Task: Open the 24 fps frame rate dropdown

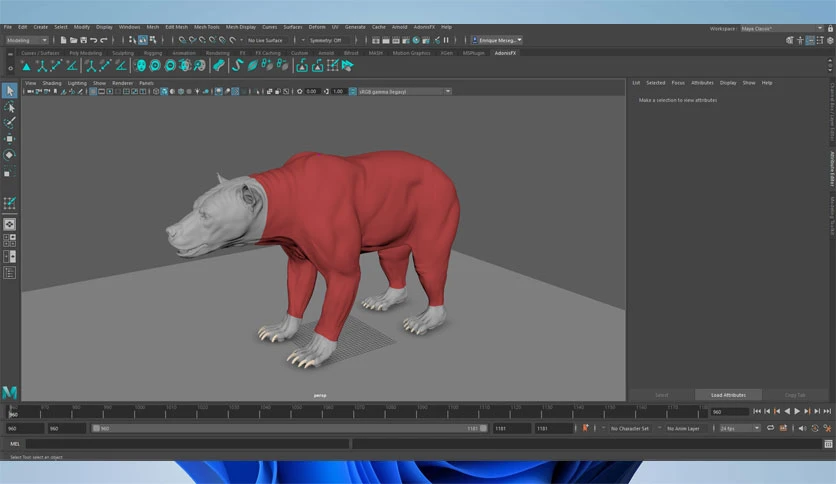Action: coord(739,428)
